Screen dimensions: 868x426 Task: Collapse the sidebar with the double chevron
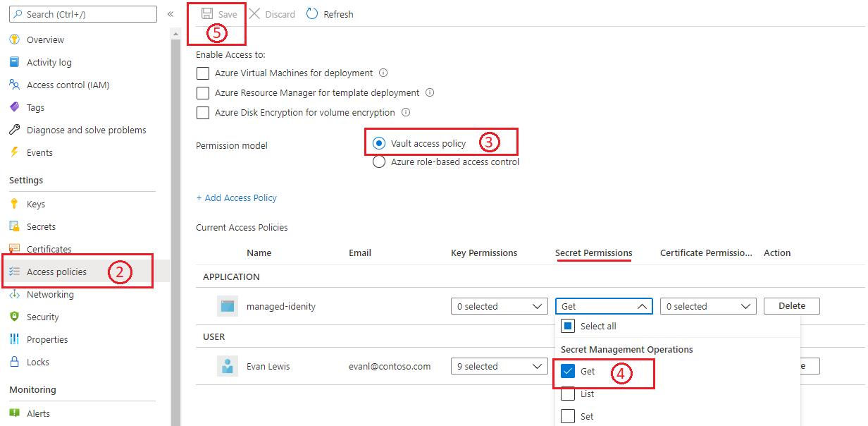point(170,14)
